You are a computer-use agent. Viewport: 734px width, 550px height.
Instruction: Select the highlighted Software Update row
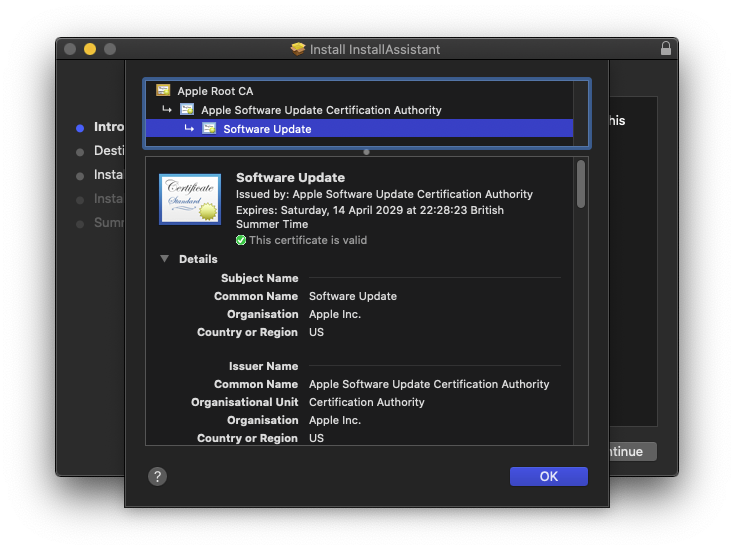359,129
